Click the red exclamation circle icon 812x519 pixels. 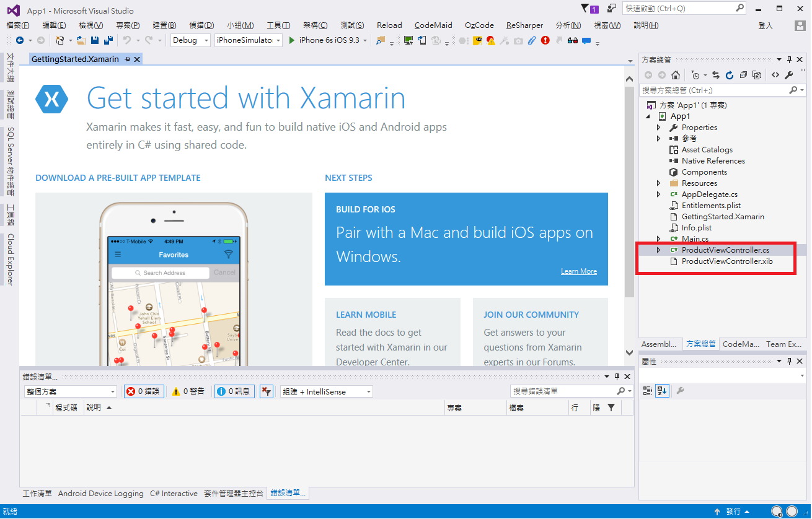(545, 40)
